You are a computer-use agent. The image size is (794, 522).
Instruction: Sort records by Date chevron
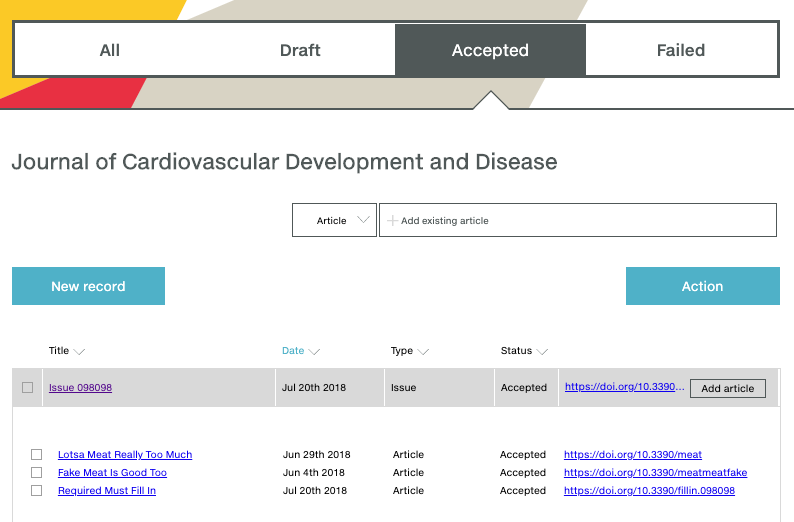tap(314, 352)
